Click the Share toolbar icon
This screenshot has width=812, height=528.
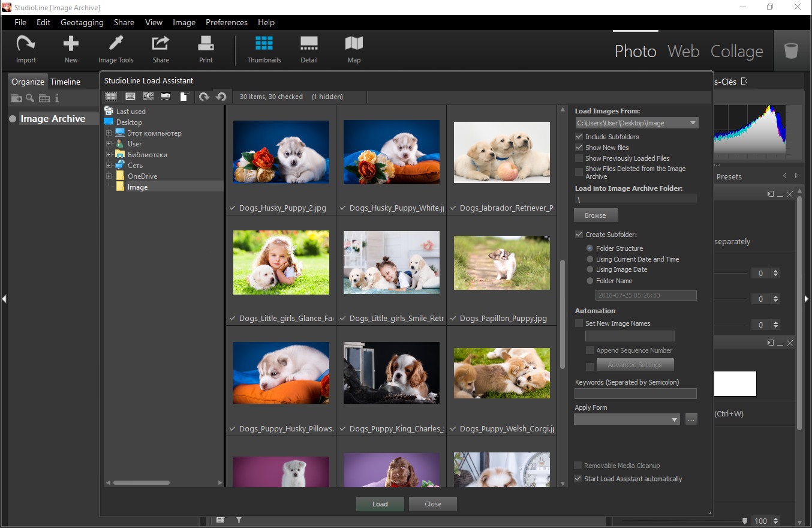[x=161, y=49]
